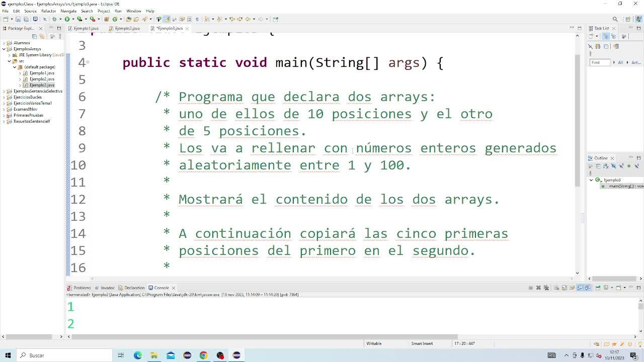Toggle Show Console on Standard Error change

tap(587, 288)
